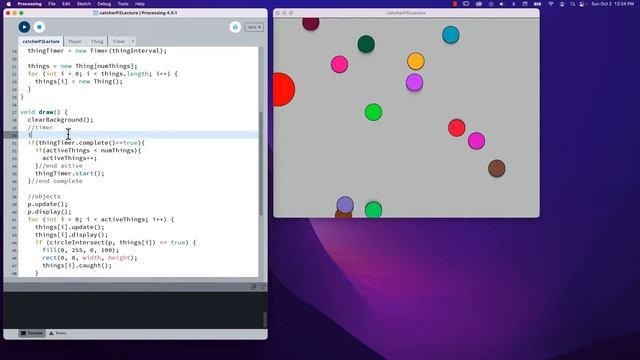The height and width of the screenshot is (360, 640).
Task: Click the '//objects' comment line
Action: (x=44, y=196)
